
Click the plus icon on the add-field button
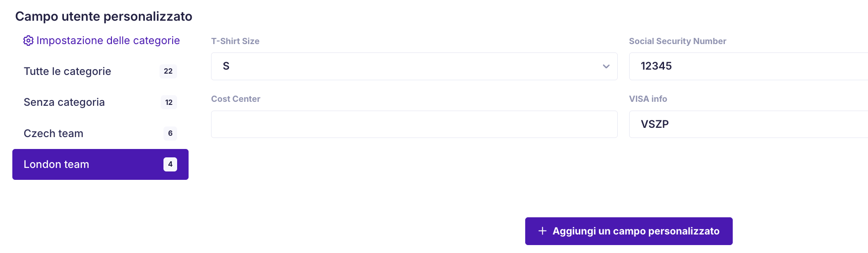542,231
